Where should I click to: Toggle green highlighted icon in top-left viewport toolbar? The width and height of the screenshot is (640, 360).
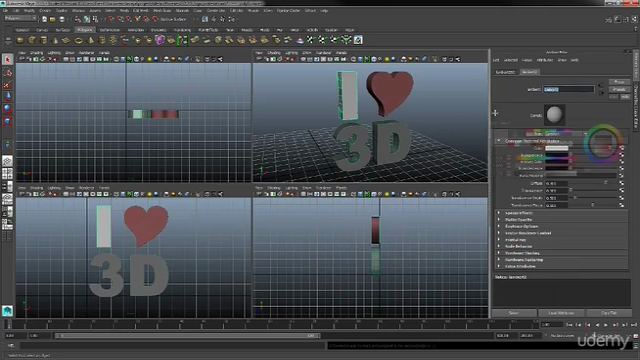[129, 60]
